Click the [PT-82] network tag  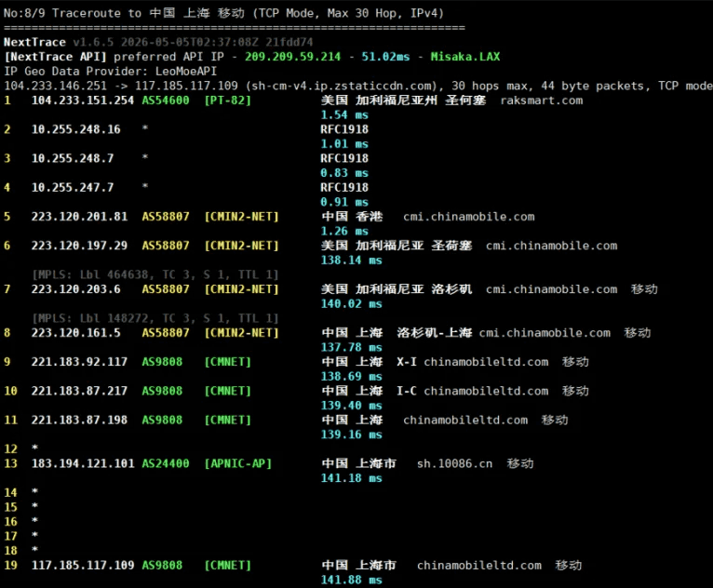click(227, 100)
